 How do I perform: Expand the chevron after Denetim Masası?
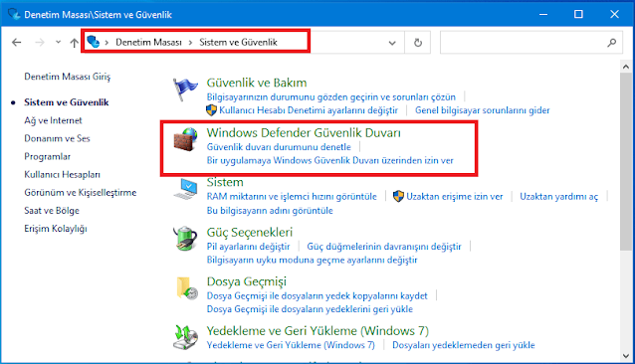pos(190,43)
